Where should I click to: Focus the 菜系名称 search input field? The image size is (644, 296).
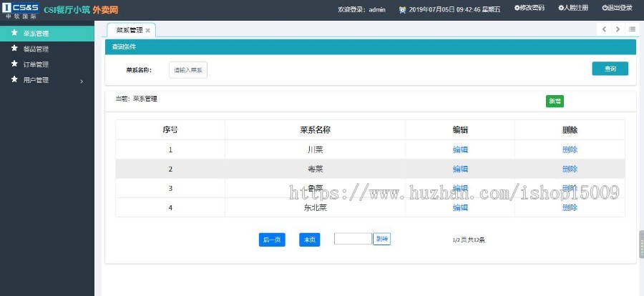tap(188, 70)
